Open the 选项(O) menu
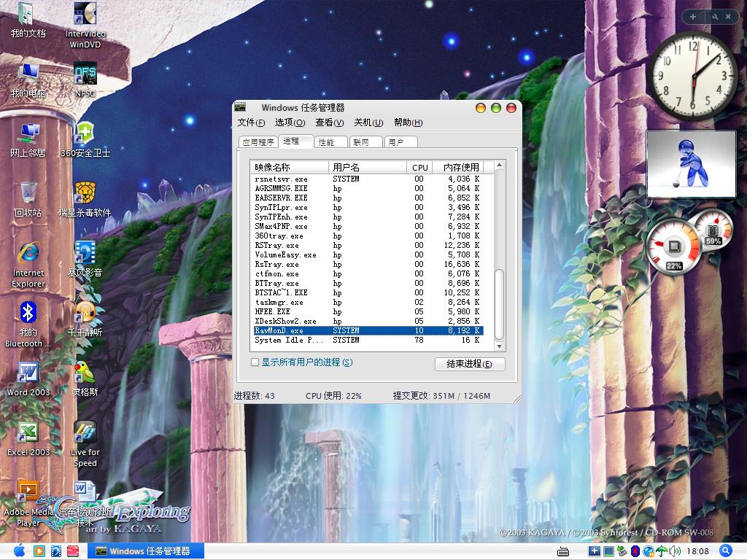 (x=290, y=122)
